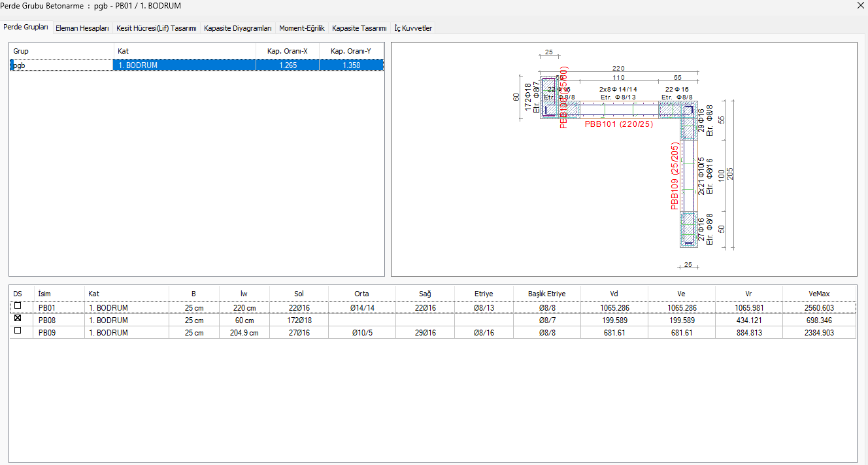Click the 1. BODRUM cell in group list
The width and height of the screenshot is (868, 465).
185,65
